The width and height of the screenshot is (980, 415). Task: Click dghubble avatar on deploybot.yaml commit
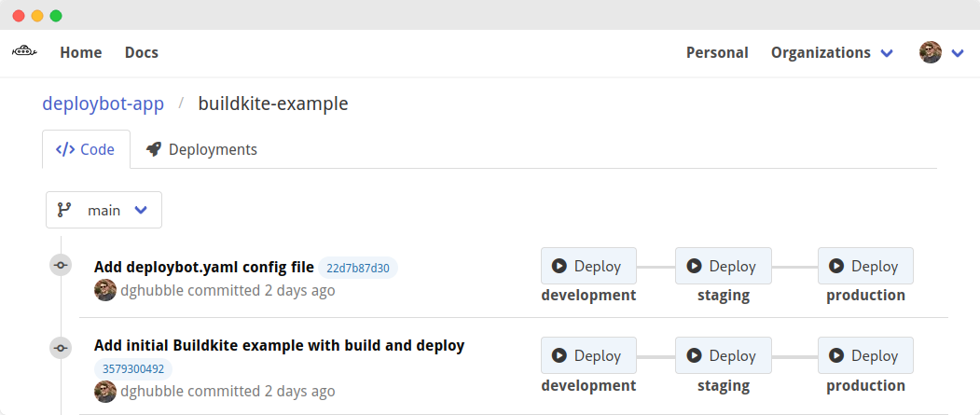click(105, 291)
